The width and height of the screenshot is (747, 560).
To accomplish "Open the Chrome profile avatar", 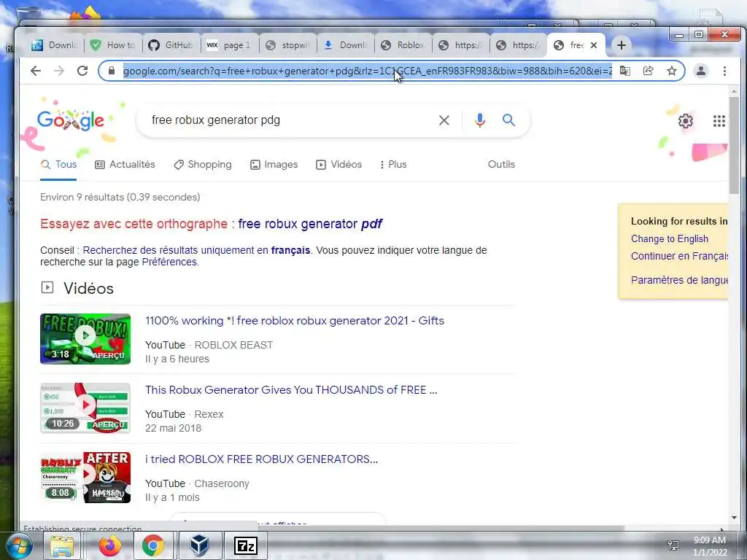I will click(701, 71).
